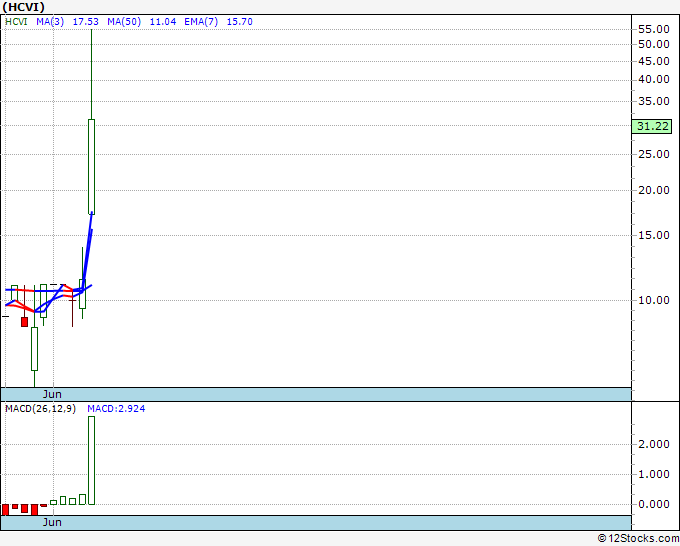Click the EMA(7) value 15.70
The image size is (680, 546).
pos(239,22)
